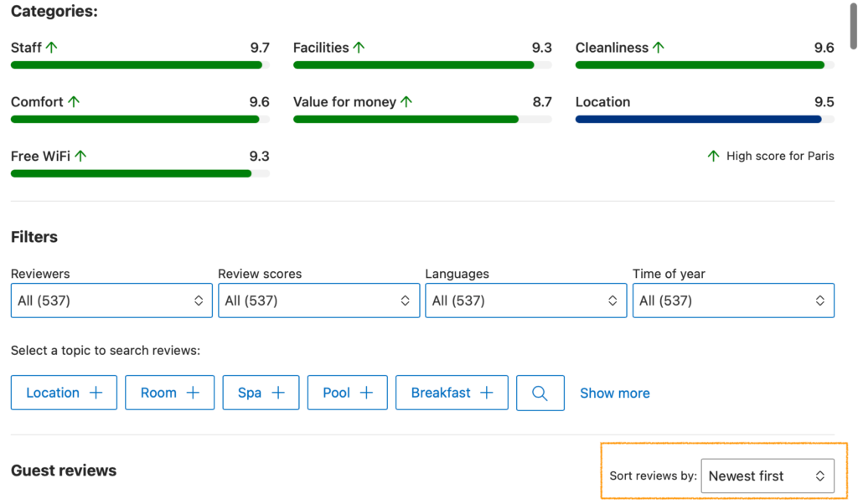
Task: Click the Show more topics link
Action: click(614, 393)
